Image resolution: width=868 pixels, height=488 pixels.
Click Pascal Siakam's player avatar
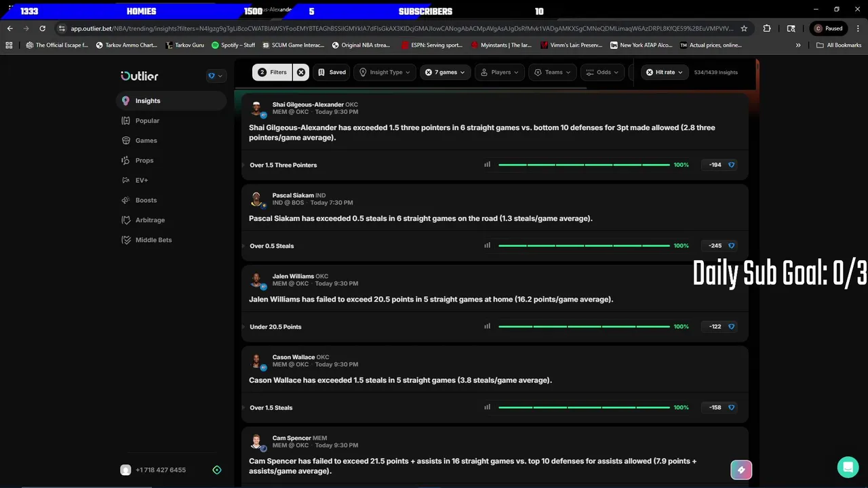[256, 199]
